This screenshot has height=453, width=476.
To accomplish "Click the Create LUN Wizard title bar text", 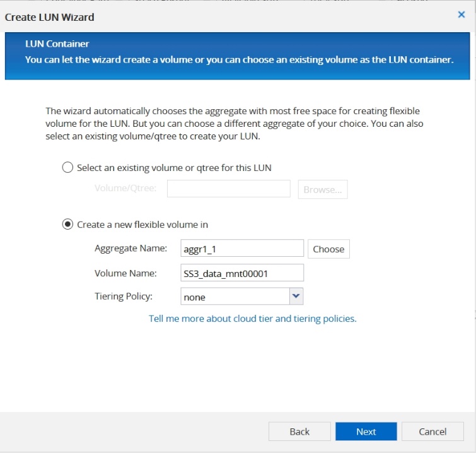I will click(49, 17).
